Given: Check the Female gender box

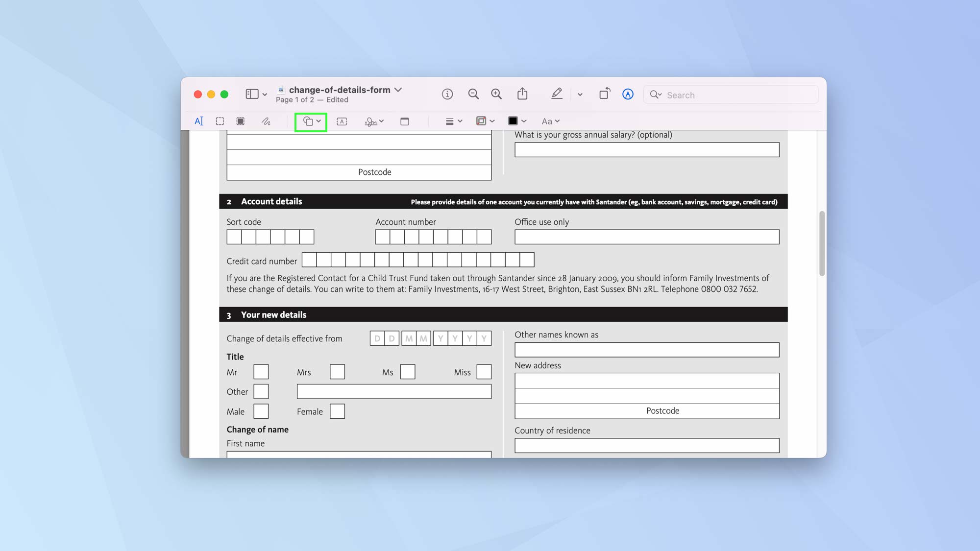Looking at the screenshot, I should (x=338, y=411).
